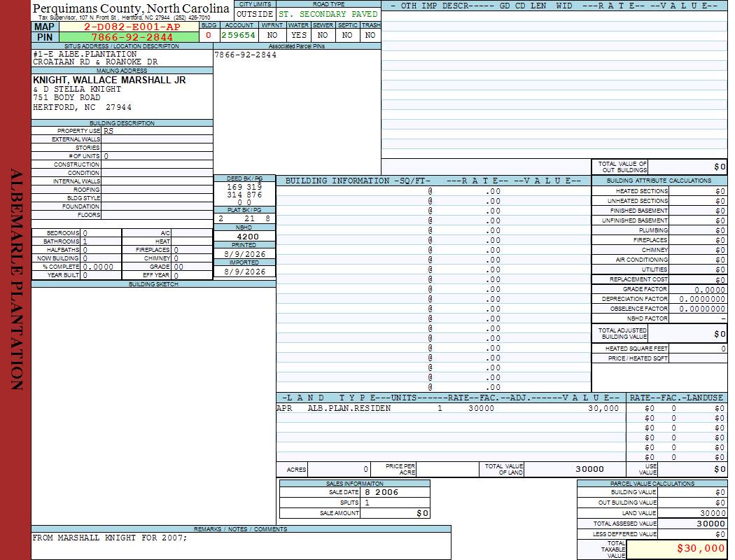735x560 pixels.
Task: Click the land value 30,000
Action: pos(603,408)
